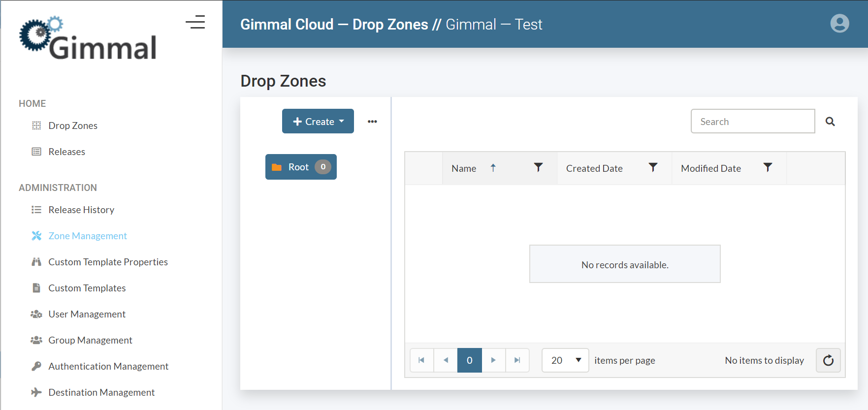Collapse the sidebar with the hamburger icon
Image resolution: width=868 pixels, height=410 pixels.
click(x=195, y=22)
